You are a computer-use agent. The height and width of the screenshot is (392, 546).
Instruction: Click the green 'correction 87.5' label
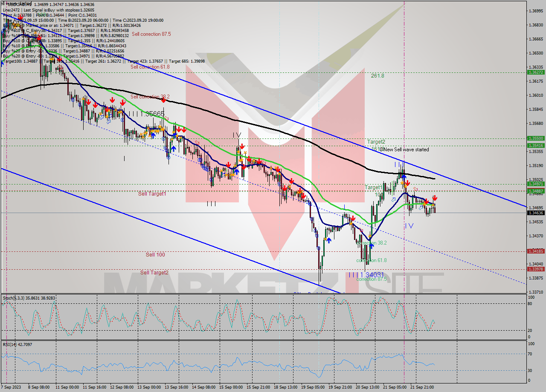[372, 279]
